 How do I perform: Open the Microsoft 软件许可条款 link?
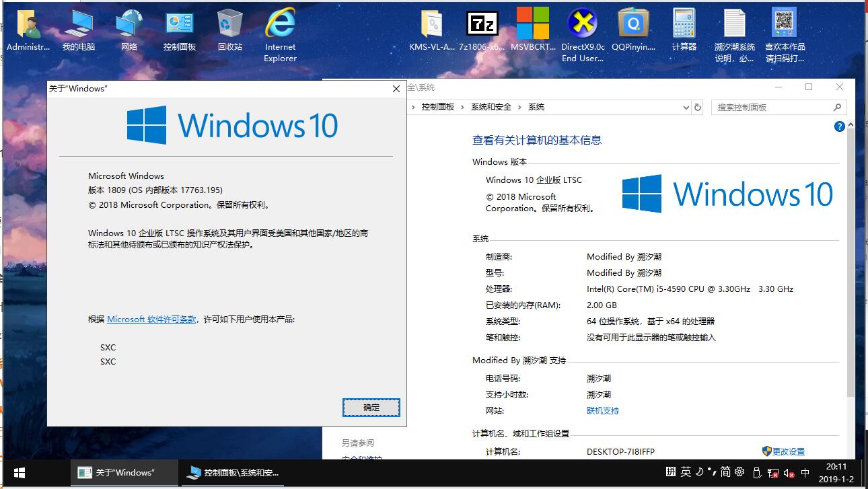[x=151, y=319]
